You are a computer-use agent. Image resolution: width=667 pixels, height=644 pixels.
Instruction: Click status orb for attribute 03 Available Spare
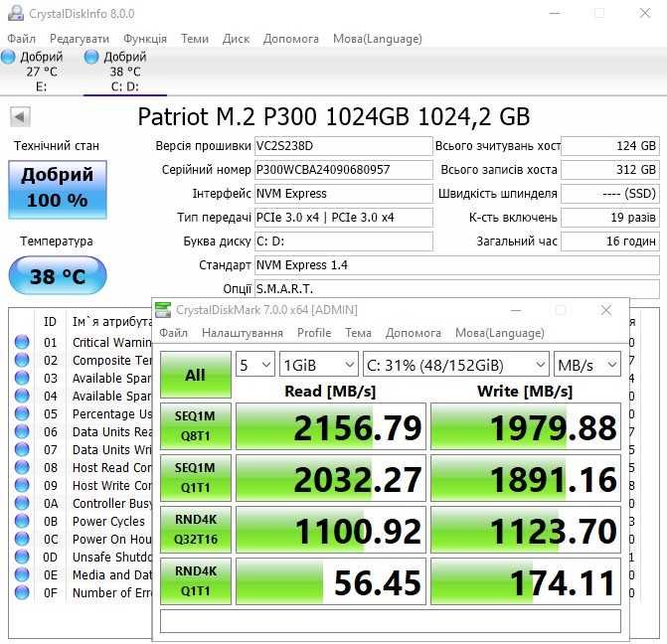click(22, 378)
